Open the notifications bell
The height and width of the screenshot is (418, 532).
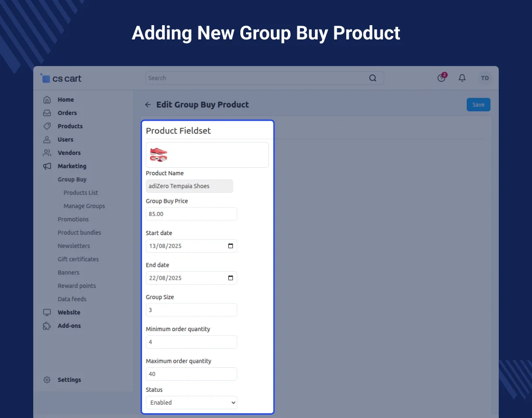pyautogui.click(x=462, y=78)
